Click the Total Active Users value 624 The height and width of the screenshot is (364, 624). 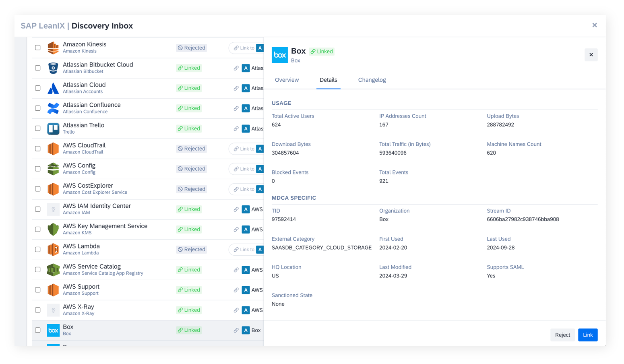click(x=276, y=125)
